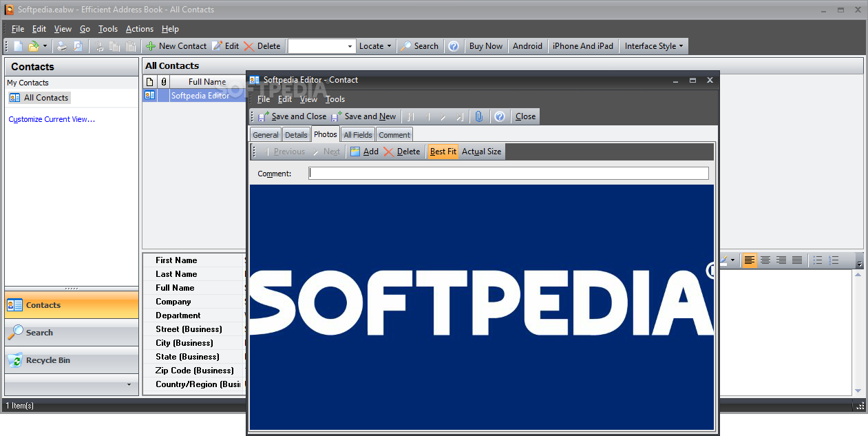Expand the Locate dropdown

(375, 46)
